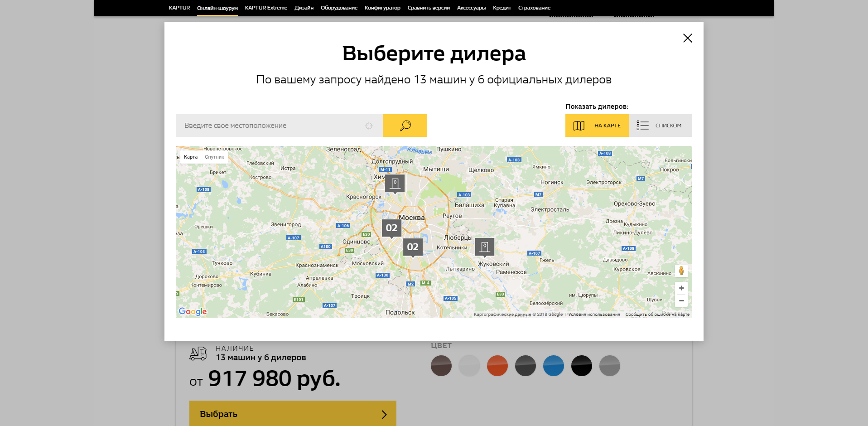Open Конфигуратор menu item

pyautogui.click(x=382, y=8)
